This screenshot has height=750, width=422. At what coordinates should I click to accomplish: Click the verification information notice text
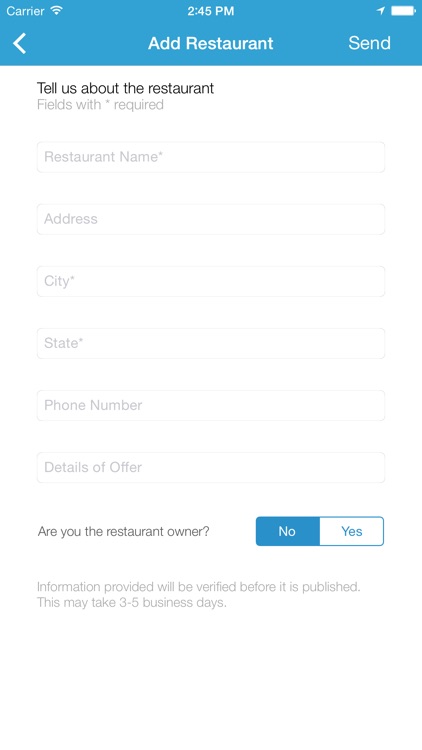[x=199, y=595]
